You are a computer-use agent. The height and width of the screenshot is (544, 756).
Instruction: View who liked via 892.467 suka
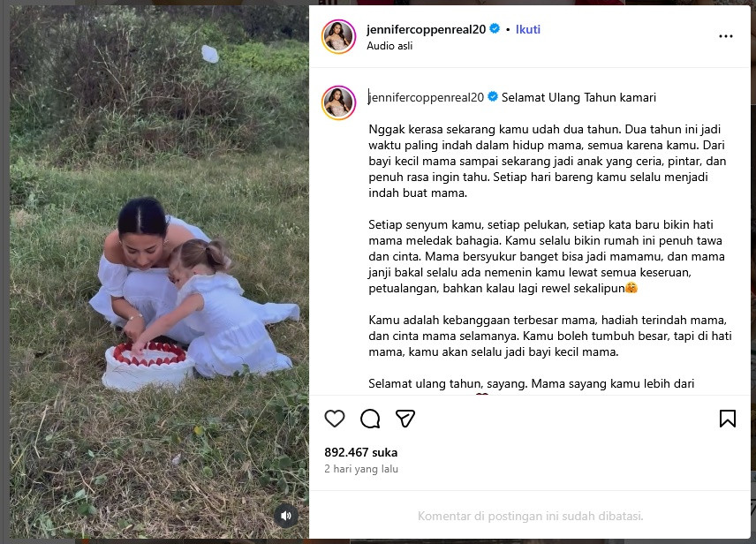tap(360, 452)
